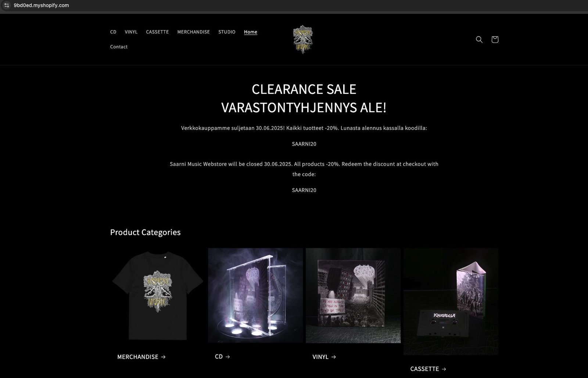588x378 pixels.
Task: Click the browser address bar URL
Action: 41,5
